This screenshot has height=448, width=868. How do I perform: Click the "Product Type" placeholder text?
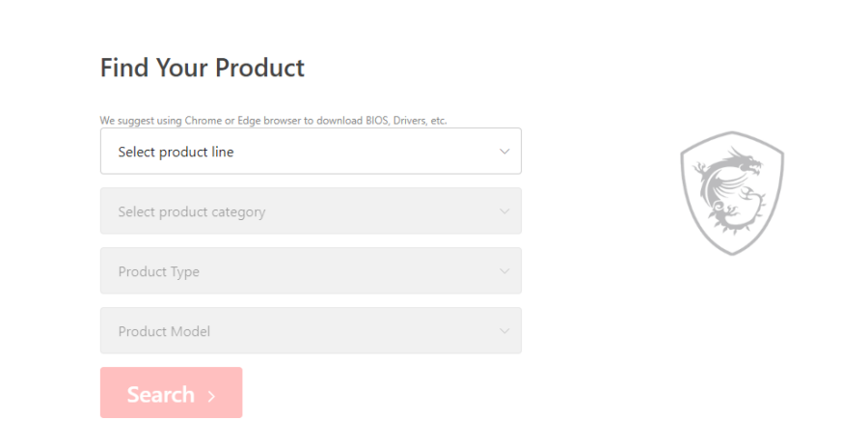tap(158, 271)
